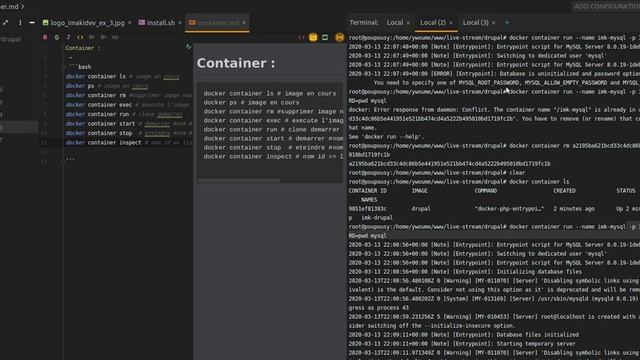
Task: Click 'docker container ls' line in the editor
Action: [122, 76]
